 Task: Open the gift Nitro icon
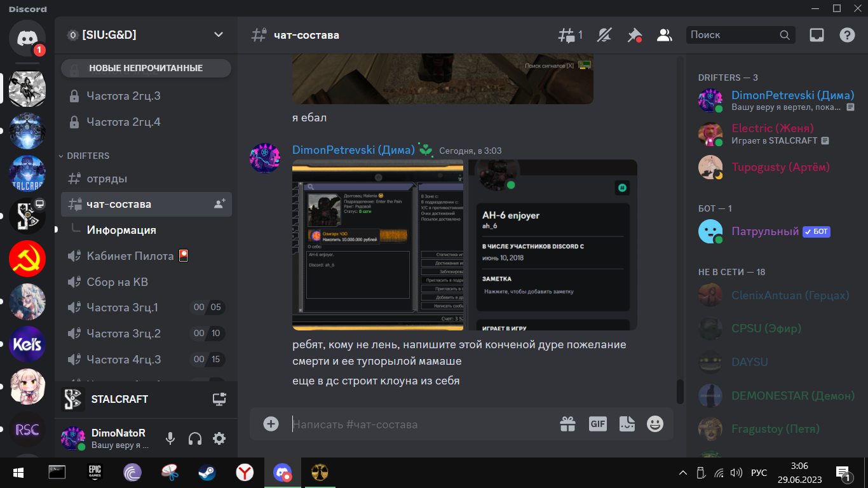567,424
